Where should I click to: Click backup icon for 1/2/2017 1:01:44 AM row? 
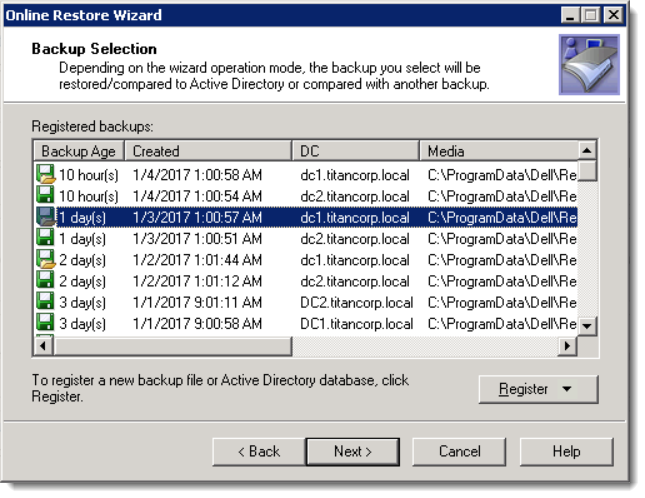pyautogui.click(x=45, y=260)
